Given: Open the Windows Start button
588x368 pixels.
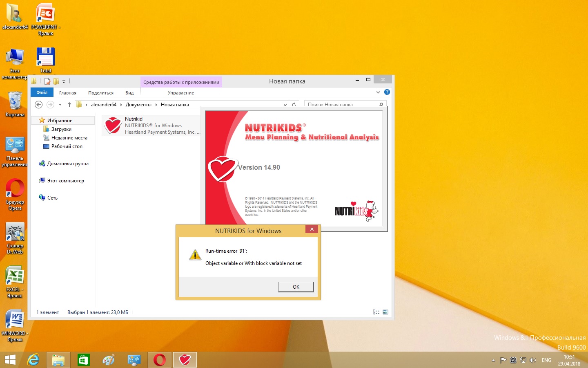Looking at the screenshot, I should point(10,360).
